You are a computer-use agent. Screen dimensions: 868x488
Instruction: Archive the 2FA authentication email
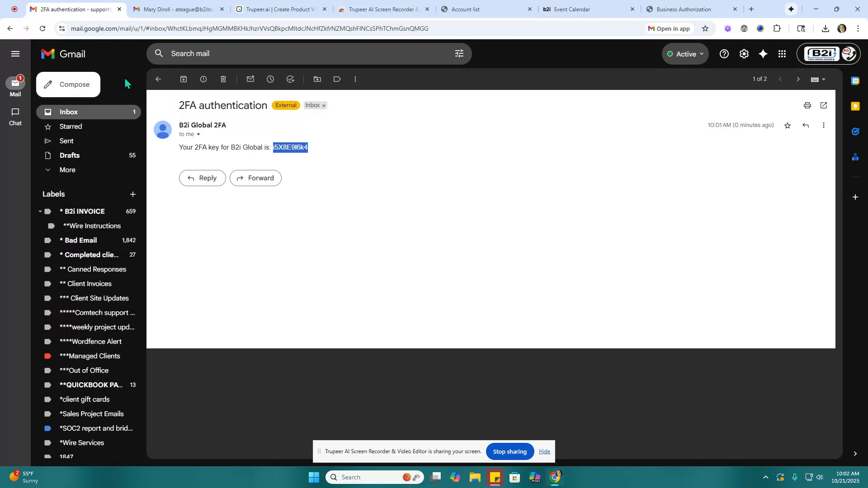184,79
